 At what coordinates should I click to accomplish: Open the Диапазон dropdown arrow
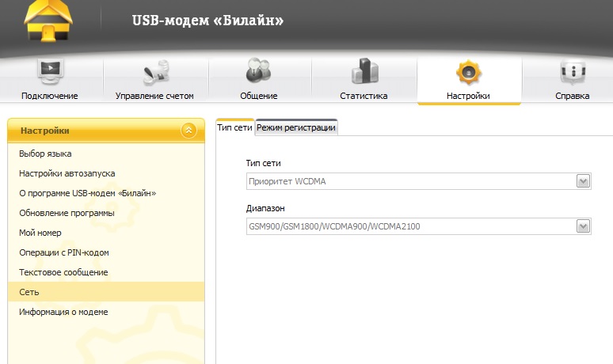(583, 226)
